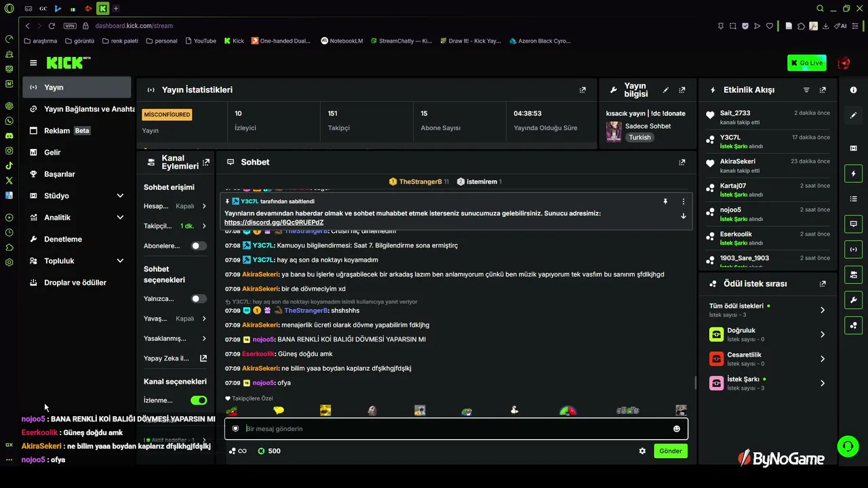Open the green support headset button

[x=848, y=446]
